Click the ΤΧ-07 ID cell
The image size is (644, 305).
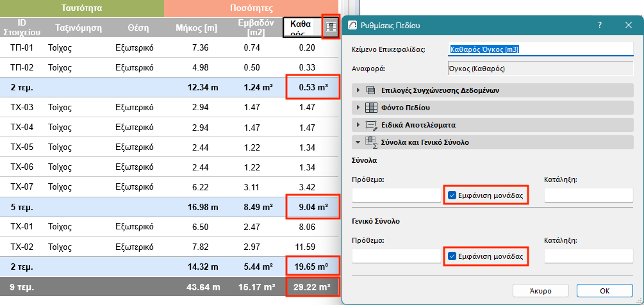point(21,186)
